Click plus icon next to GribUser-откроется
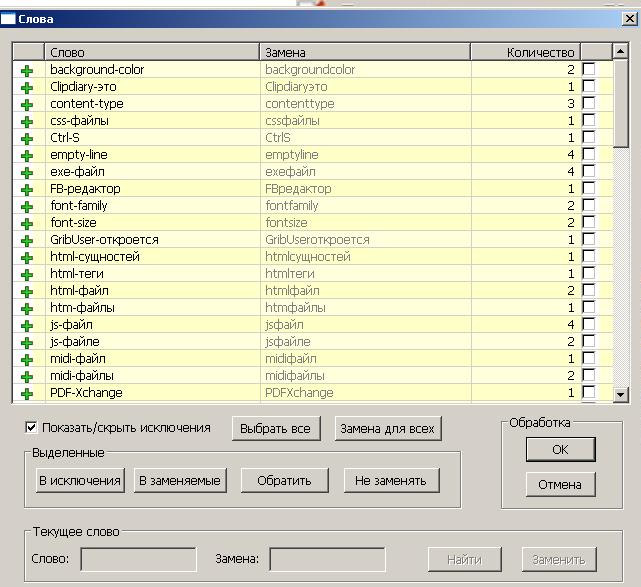The height and width of the screenshot is (587, 641). (x=27, y=240)
